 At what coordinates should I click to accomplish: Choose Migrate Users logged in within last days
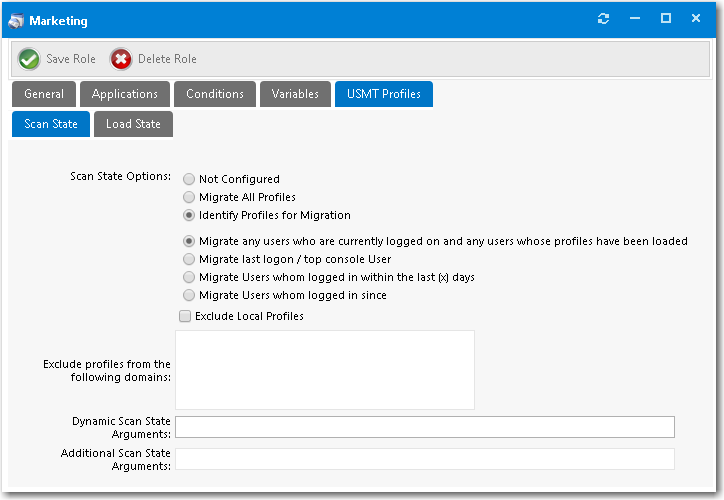coord(189,277)
